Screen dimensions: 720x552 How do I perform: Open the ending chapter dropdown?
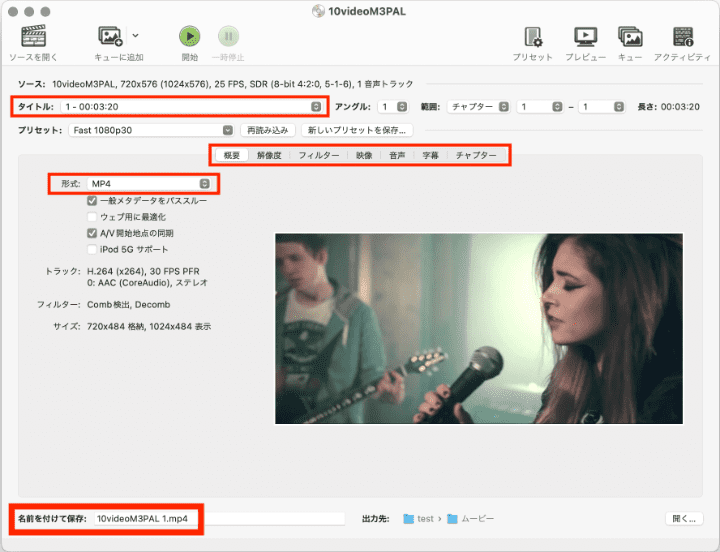tap(602, 107)
